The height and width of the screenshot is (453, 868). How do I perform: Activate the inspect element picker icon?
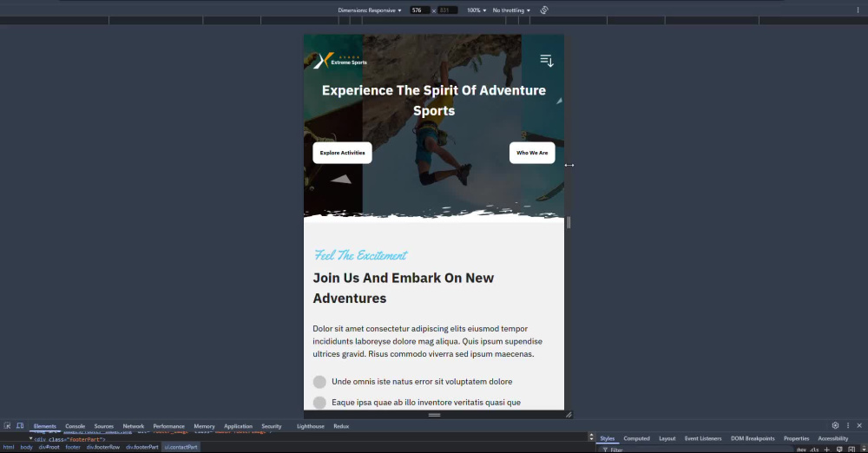[x=7, y=426]
